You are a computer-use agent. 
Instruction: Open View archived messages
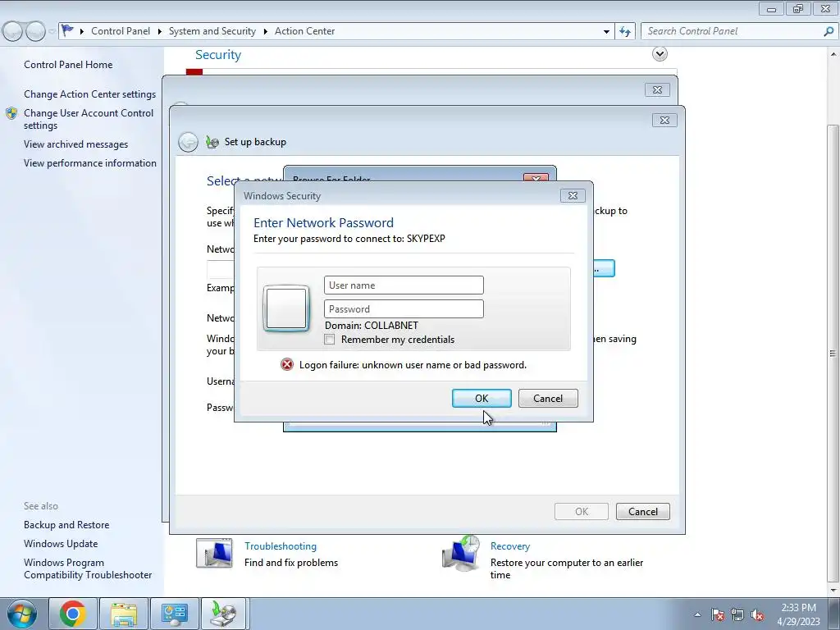tap(75, 144)
